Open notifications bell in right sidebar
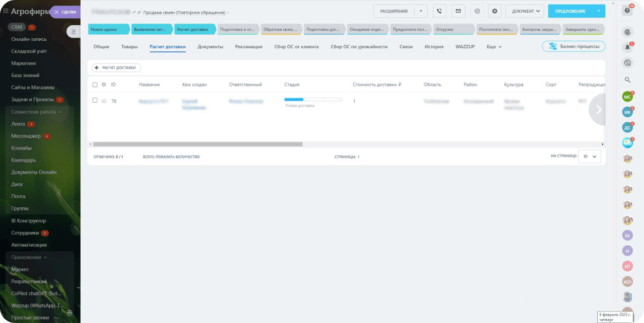Screen dimensions: 644x323 [627, 47]
